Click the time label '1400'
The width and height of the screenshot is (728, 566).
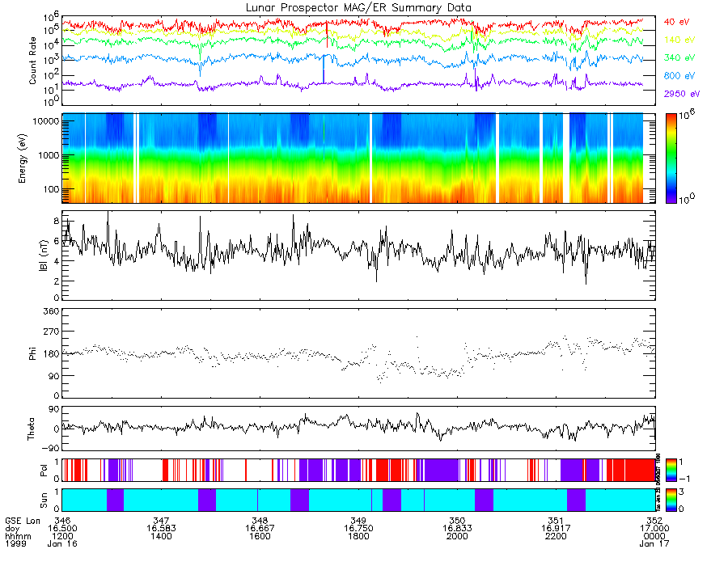(x=161, y=536)
